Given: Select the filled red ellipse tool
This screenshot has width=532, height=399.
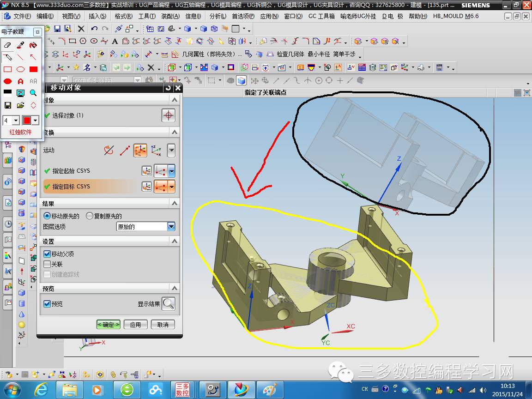Looking at the screenshot, I should coord(7,81).
